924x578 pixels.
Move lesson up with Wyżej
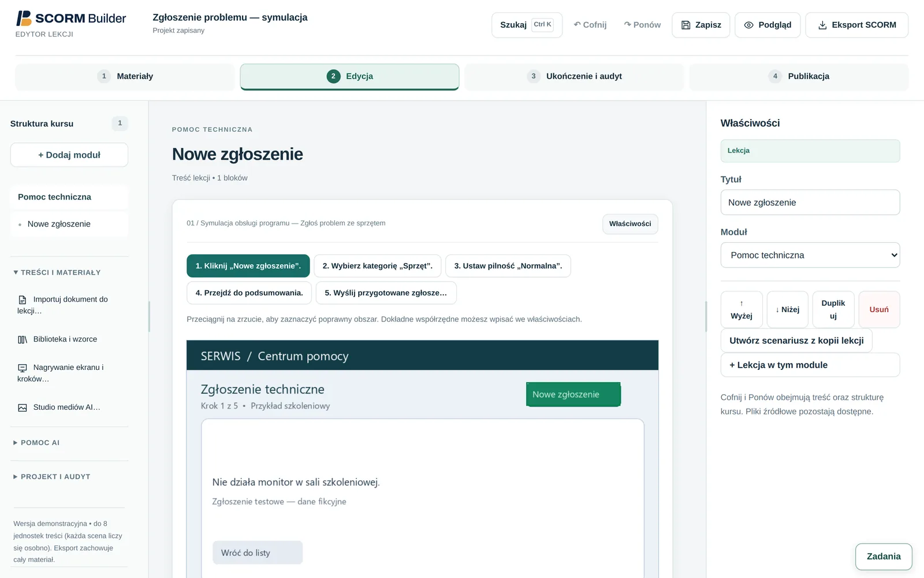coord(742,310)
